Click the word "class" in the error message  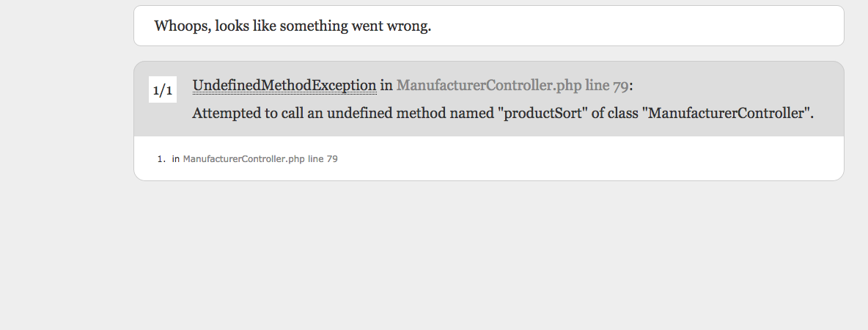pyautogui.click(x=622, y=114)
